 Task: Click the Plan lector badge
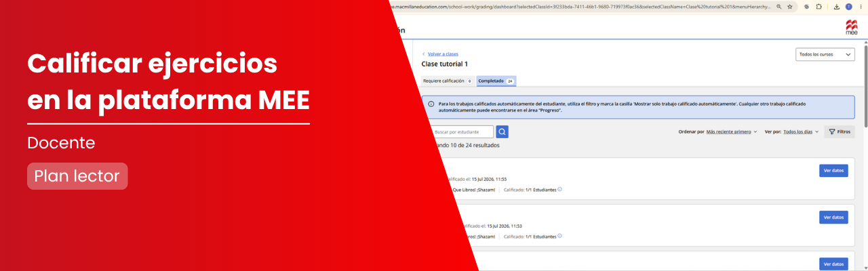[x=77, y=176]
